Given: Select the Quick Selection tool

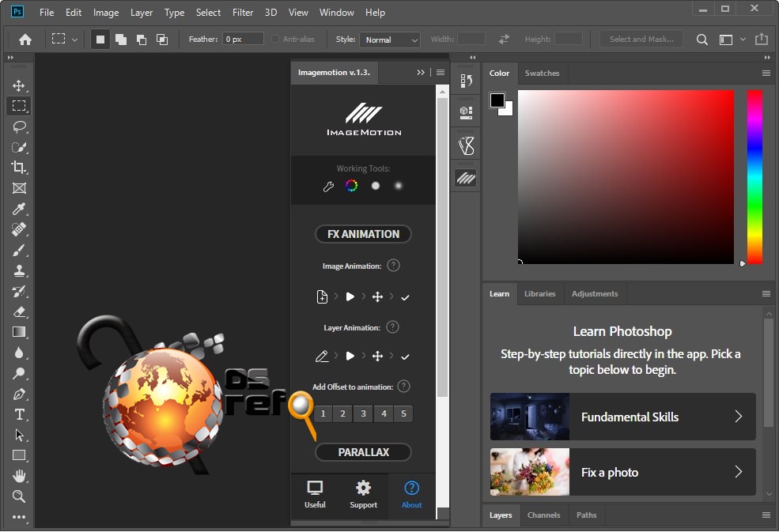Looking at the screenshot, I should pyautogui.click(x=19, y=147).
